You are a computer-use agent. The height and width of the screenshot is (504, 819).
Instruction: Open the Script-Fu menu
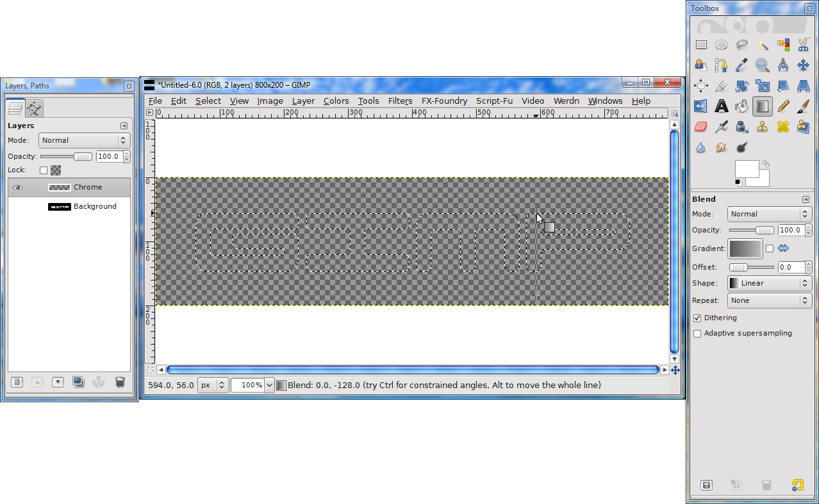tap(494, 101)
